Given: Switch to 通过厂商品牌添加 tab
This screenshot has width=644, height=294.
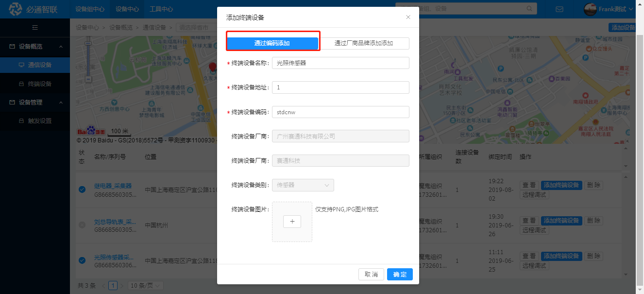Looking at the screenshot, I should coord(364,43).
